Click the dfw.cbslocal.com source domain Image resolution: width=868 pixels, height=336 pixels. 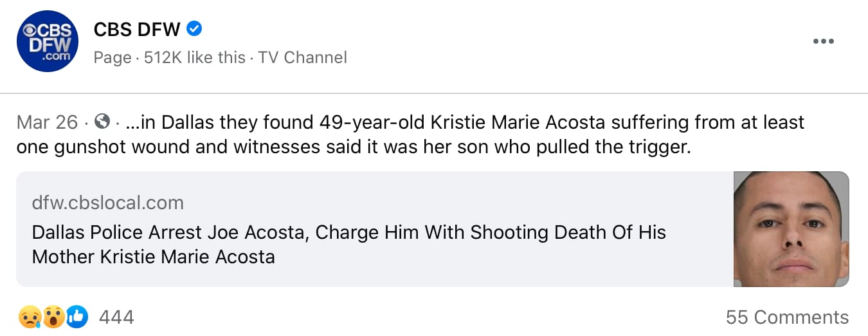(107, 203)
